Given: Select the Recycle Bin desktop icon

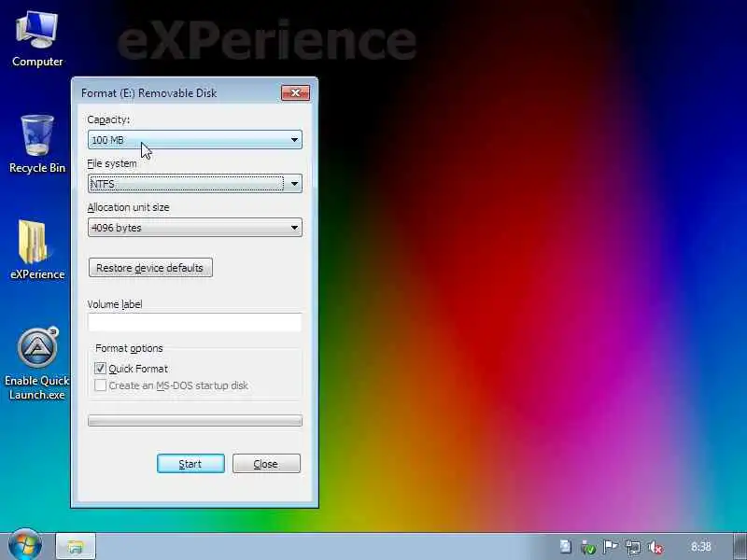Looking at the screenshot, I should click(x=37, y=144).
